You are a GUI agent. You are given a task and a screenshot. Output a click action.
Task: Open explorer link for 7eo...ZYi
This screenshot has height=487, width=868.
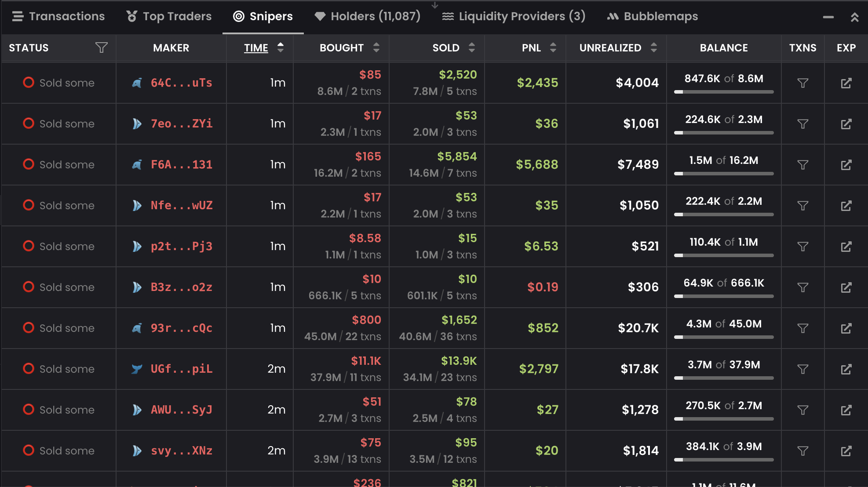[x=846, y=124]
